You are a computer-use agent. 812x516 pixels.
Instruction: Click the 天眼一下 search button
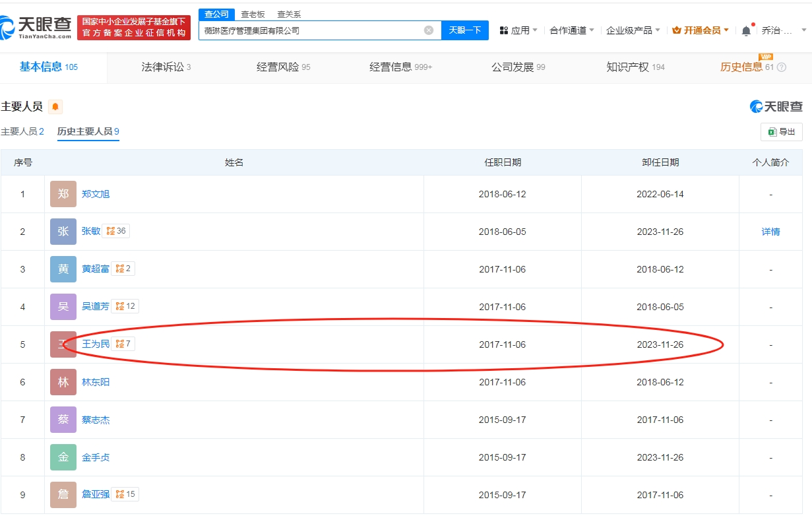pos(465,30)
